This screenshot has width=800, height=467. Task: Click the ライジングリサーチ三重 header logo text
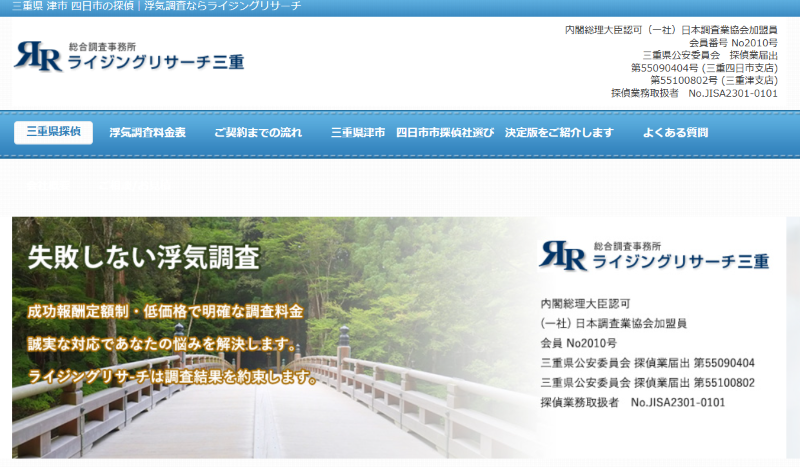(x=153, y=63)
